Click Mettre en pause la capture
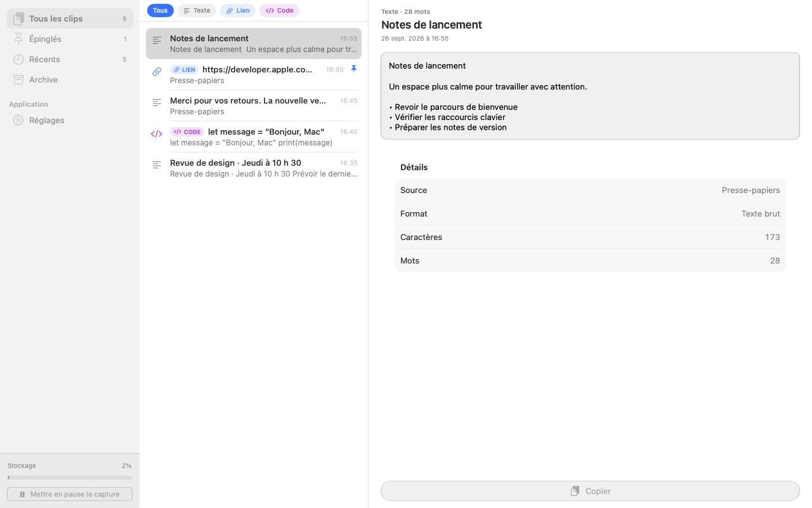The image size is (812, 508). tap(70, 494)
